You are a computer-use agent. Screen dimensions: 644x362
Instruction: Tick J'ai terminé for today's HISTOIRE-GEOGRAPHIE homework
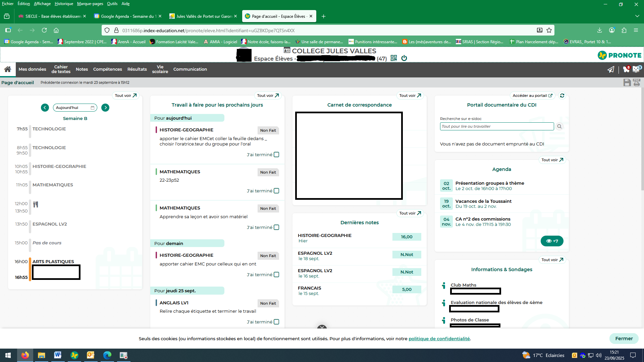276,155
